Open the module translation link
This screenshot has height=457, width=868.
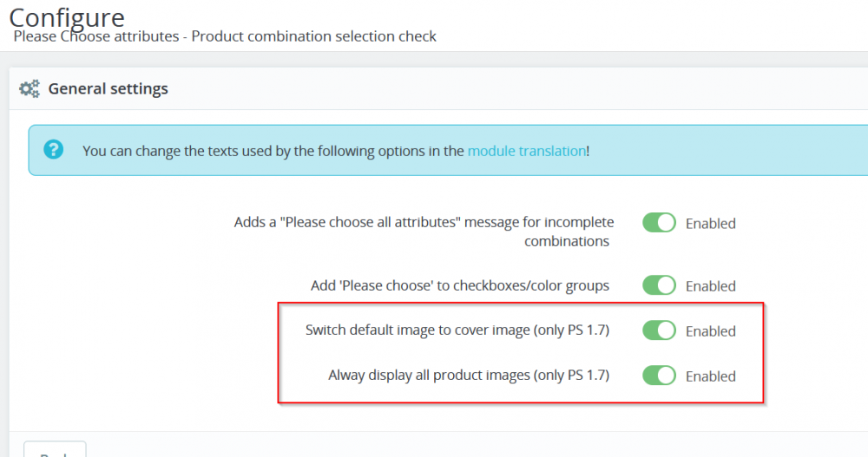pos(526,151)
